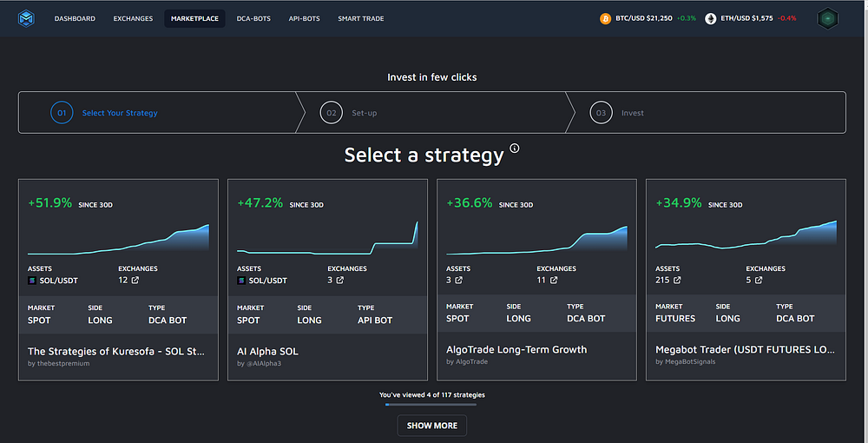
Task: Open Megabot 5 exchanges link icon
Action: 759,281
